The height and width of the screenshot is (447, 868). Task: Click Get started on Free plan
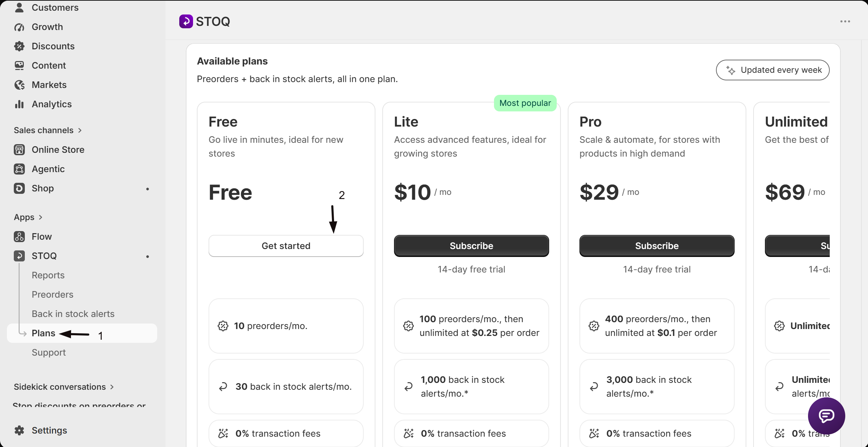click(286, 246)
